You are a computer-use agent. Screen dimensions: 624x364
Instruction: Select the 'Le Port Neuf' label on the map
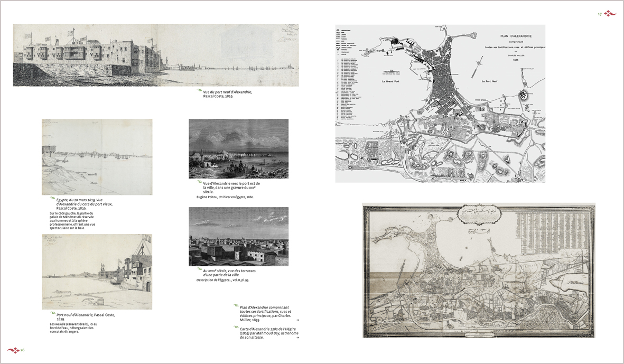490,81
